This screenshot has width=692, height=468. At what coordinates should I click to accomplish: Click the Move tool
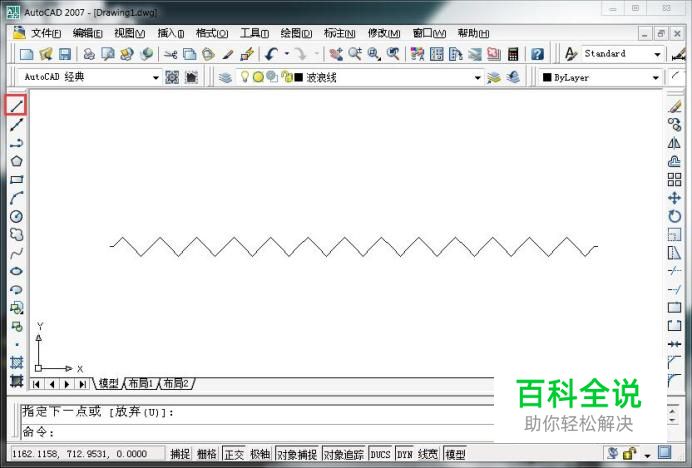coord(674,198)
